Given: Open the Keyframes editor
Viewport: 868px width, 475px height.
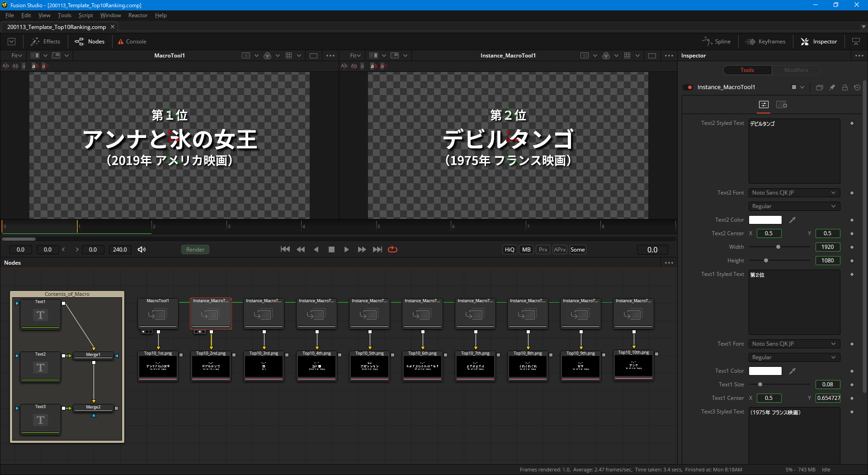Looking at the screenshot, I should point(766,42).
